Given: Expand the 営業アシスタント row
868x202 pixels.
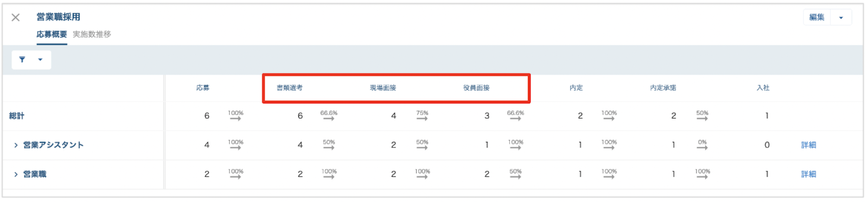Looking at the screenshot, I should pos(16,145).
